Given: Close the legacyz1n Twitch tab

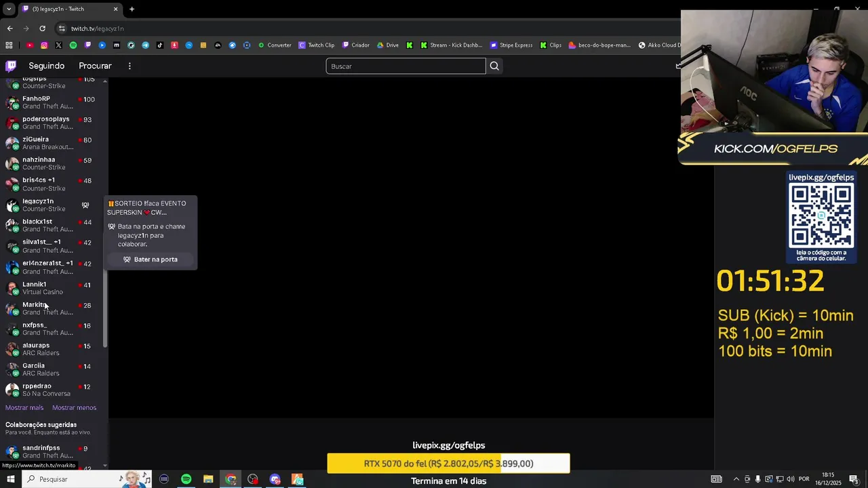Looking at the screenshot, I should click(115, 9).
